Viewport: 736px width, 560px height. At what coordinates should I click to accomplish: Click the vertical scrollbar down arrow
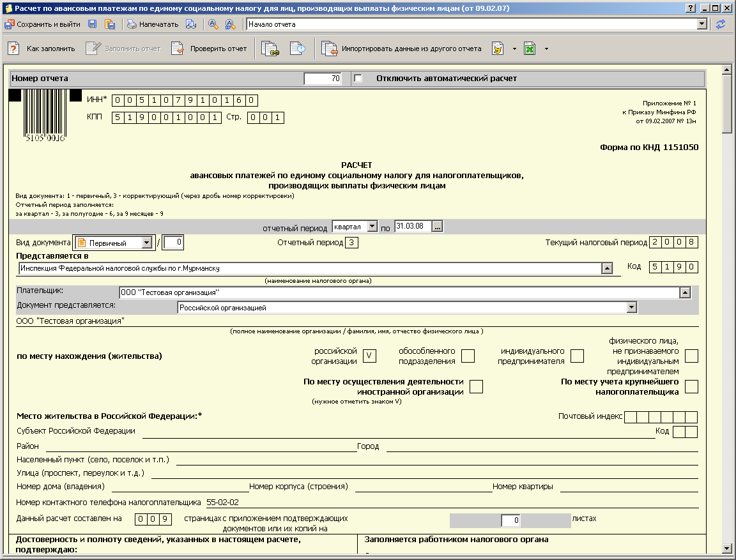(x=726, y=548)
